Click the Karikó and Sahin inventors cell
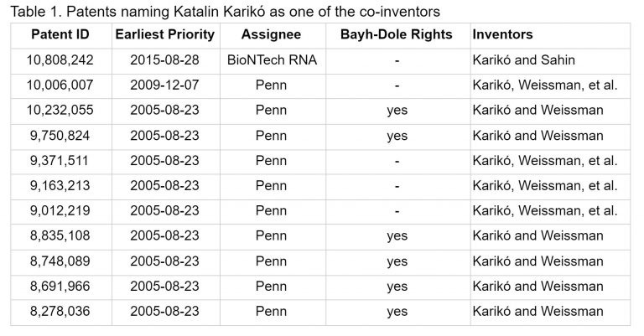 pyautogui.click(x=550, y=60)
